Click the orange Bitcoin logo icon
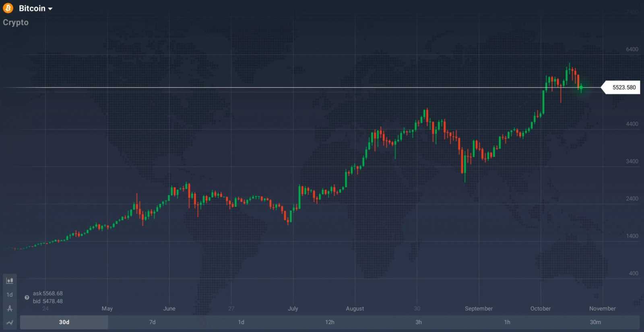 8,8
